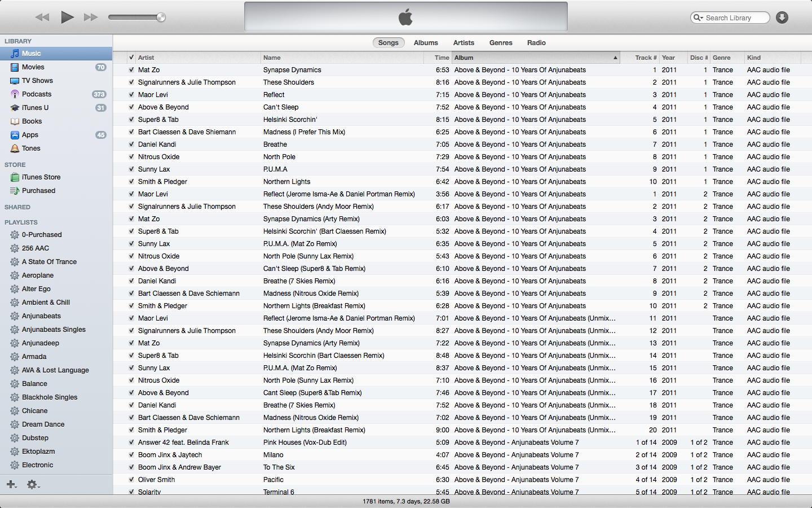812x508 pixels.
Task: Uncheck the Synapse Dynamics song by Mat Zo
Action: [131, 70]
